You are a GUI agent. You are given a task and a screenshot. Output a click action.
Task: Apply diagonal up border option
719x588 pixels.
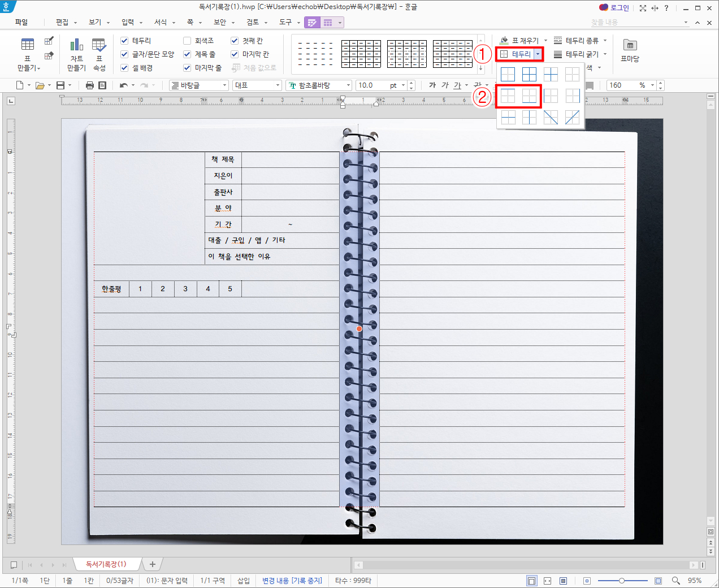pyautogui.click(x=572, y=118)
